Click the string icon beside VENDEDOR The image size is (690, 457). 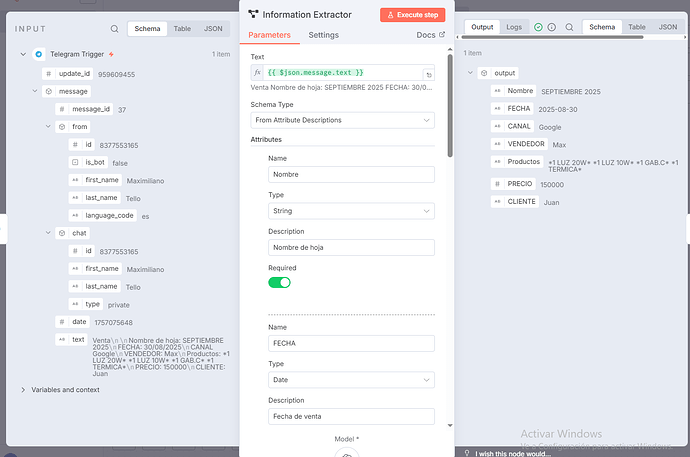(497, 144)
